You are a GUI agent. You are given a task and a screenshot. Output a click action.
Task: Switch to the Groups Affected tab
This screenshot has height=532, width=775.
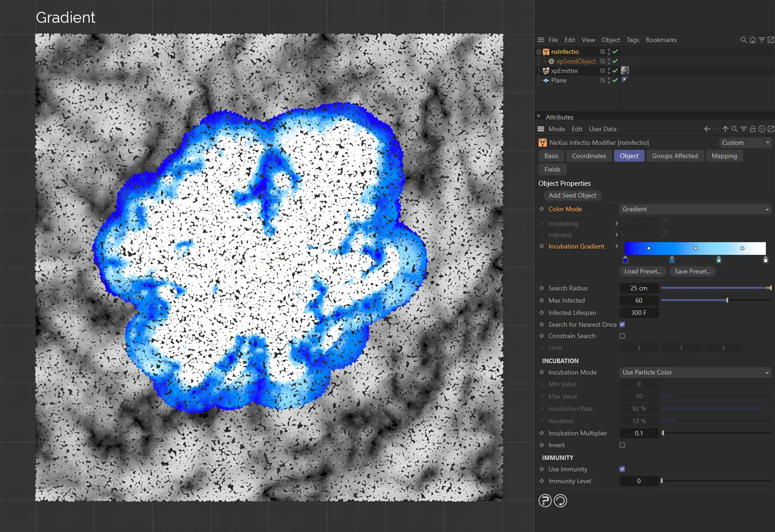pos(674,156)
